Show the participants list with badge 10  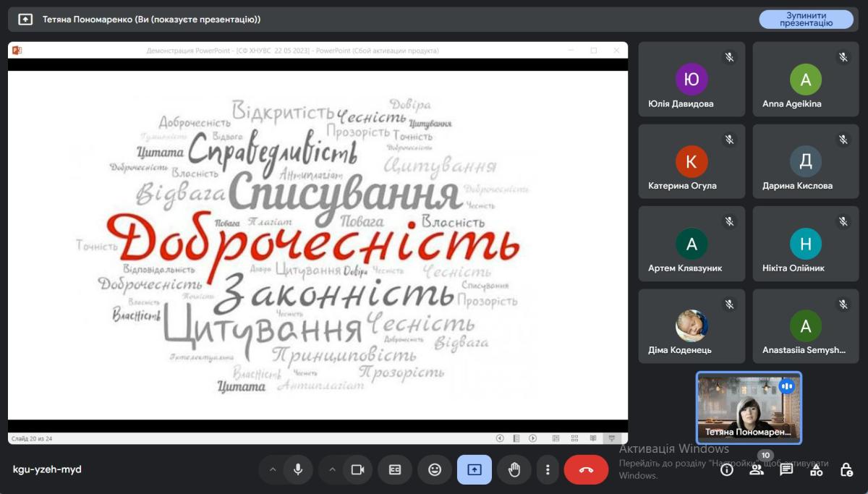point(757,469)
